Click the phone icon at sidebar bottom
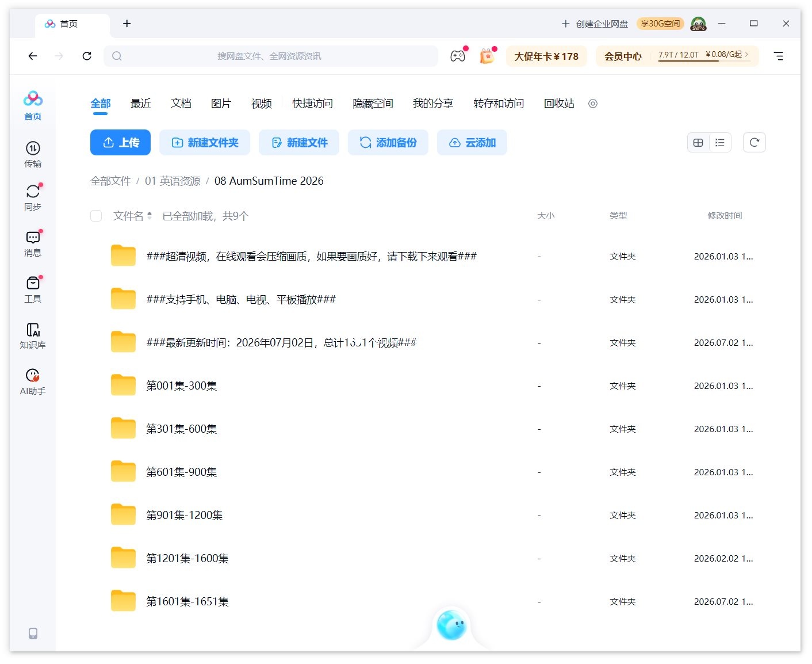The width and height of the screenshot is (812, 664). point(33,634)
